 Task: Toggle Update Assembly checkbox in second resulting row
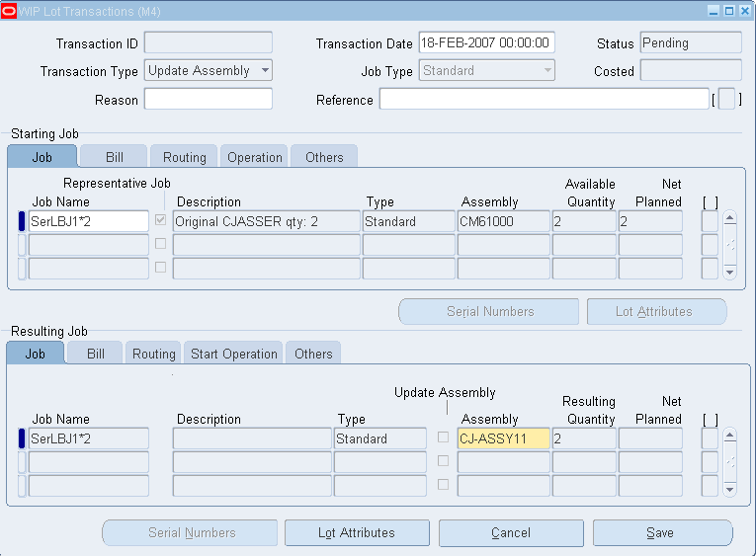pos(443,461)
